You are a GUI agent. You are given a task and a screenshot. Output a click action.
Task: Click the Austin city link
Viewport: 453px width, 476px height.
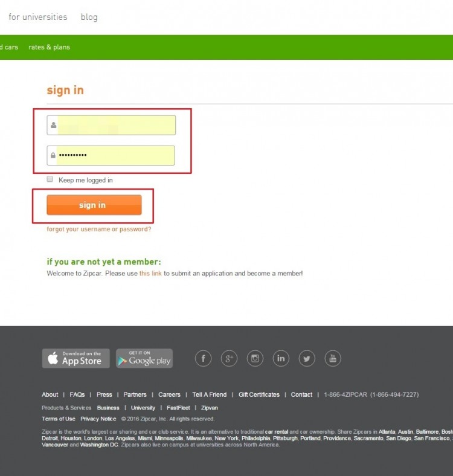pyautogui.click(x=406, y=432)
